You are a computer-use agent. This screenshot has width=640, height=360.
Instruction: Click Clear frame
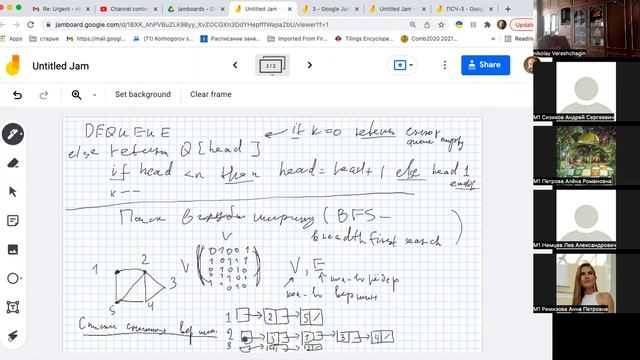pyautogui.click(x=211, y=94)
